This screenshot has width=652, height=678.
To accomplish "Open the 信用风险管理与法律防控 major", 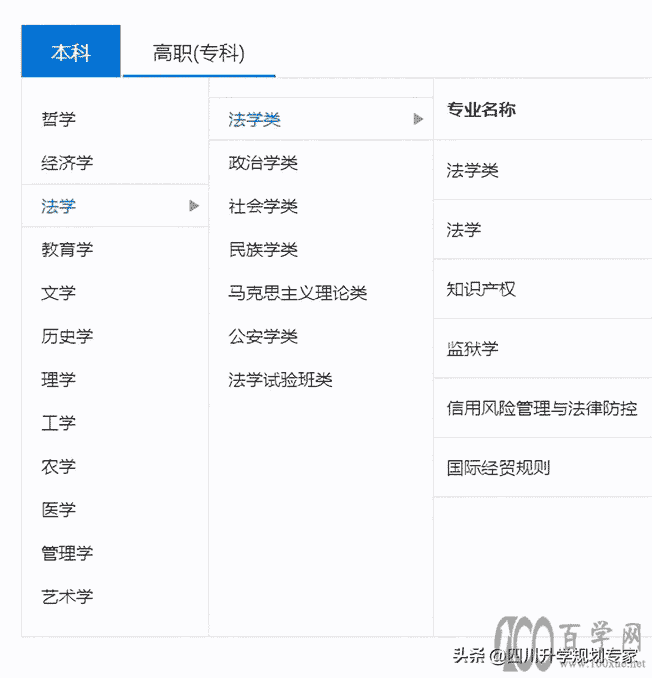I will click(542, 408).
